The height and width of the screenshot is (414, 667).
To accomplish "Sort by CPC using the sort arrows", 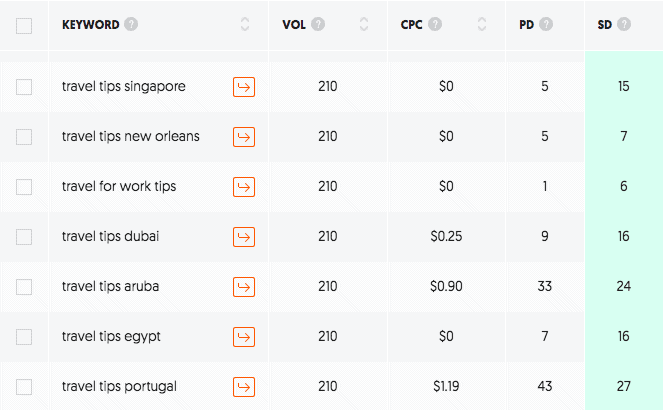I will 482,24.
